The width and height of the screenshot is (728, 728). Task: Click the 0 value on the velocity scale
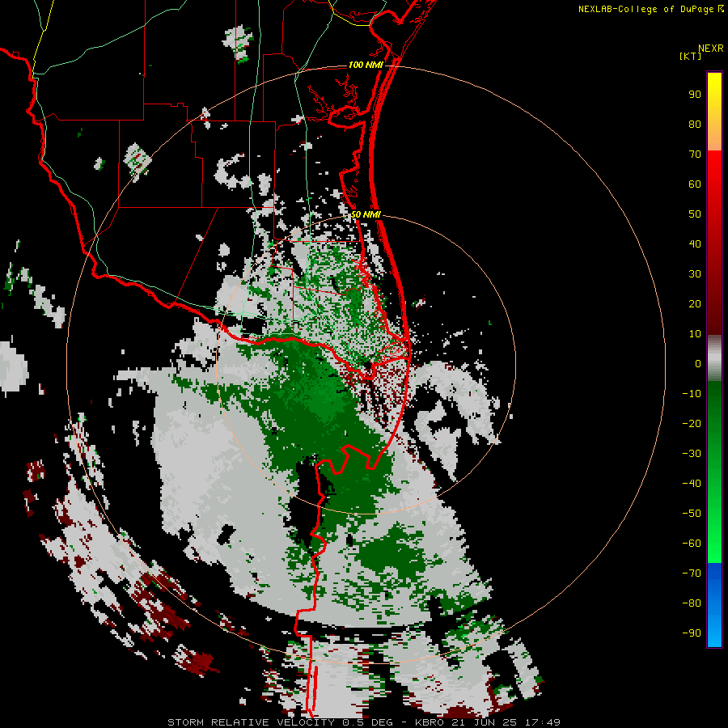coord(698,364)
